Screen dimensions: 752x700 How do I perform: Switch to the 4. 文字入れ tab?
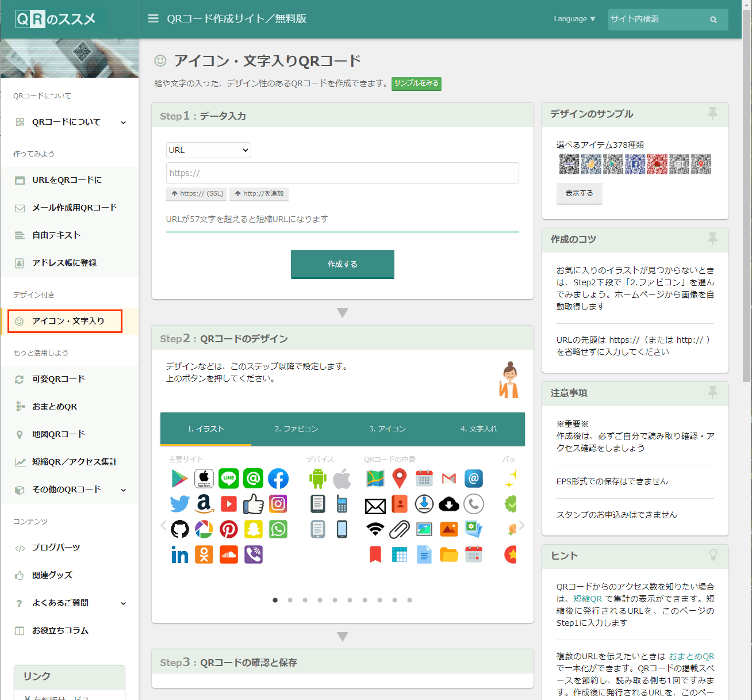(478, 429)
